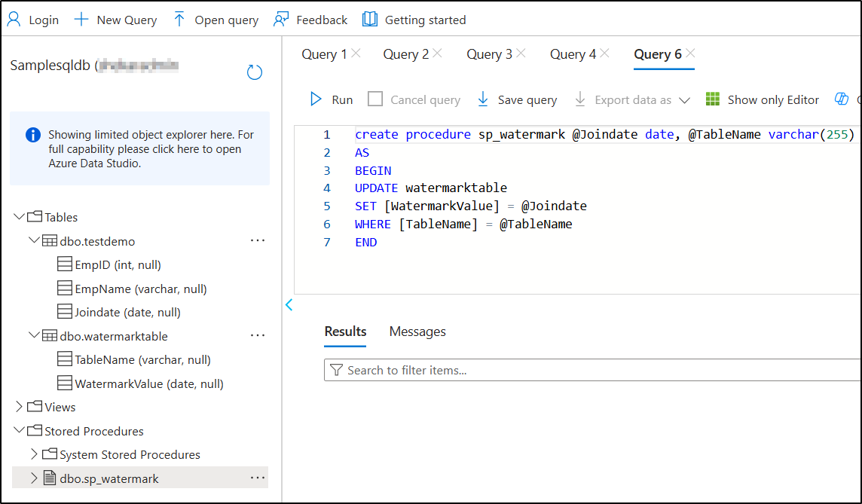Click the dbo.watermarktable table icon
The width and height of the screenshot is (862, 504).
coord(50,336)
